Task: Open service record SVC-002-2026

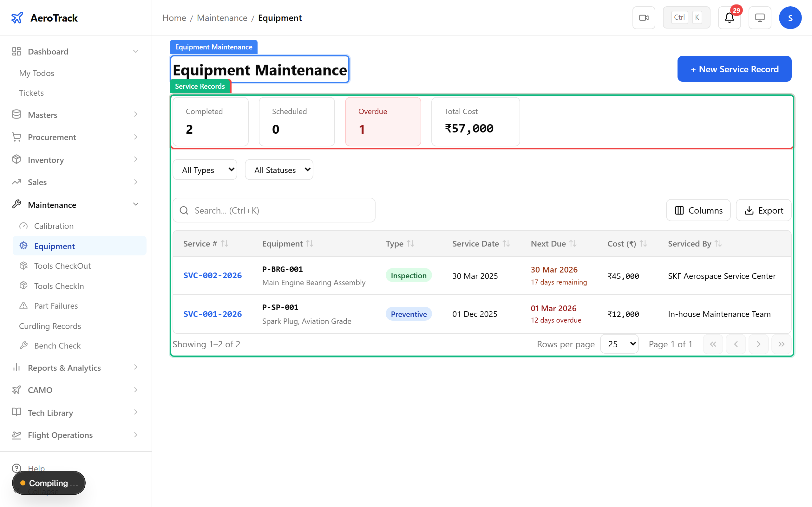Action: pyautogui.click(x=213, y=276)
